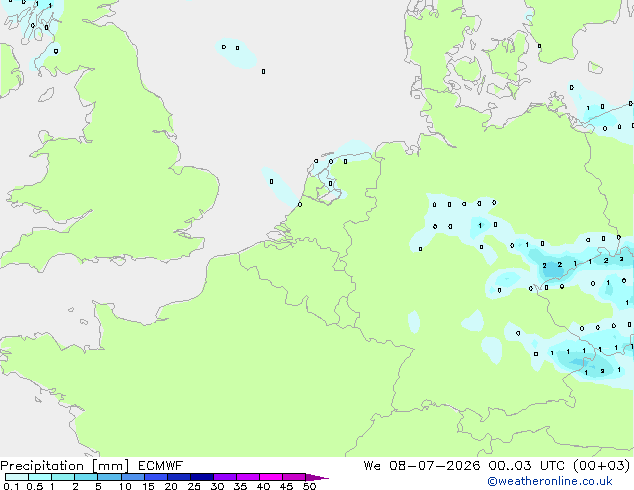Viewport: 634px width, 490px height.
Task: Click the over-50 mm arrow tip of legend
Action: (x=317, y=477)
